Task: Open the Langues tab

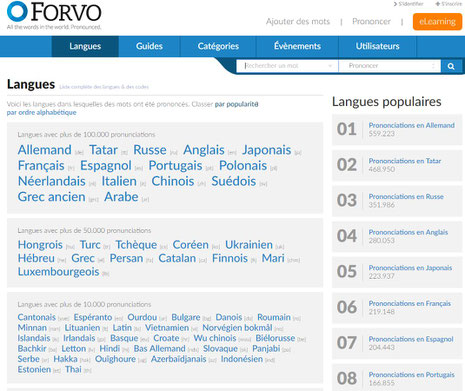Action: pyautogui.click(x=85, y=46)
